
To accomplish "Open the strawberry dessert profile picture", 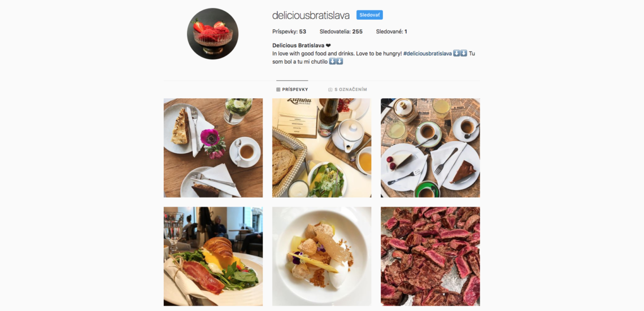I will pyautogui.click(x=213, y=34).
